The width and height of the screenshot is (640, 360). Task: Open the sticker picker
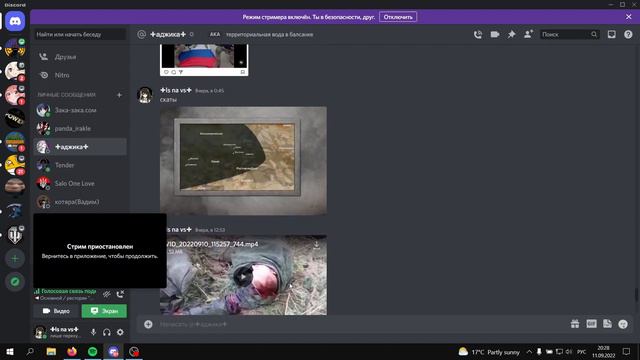[x=607, y=324]
